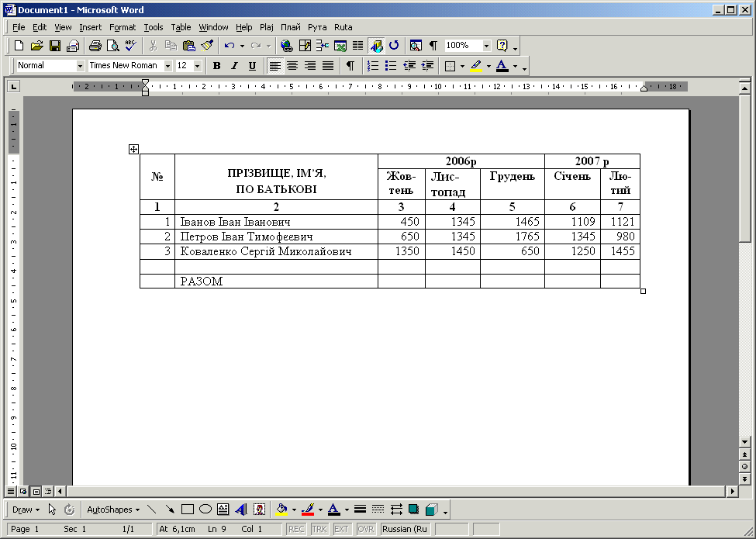The image size is (756, 539).
Task: Save the document with floppy icon
Action: 55,46
